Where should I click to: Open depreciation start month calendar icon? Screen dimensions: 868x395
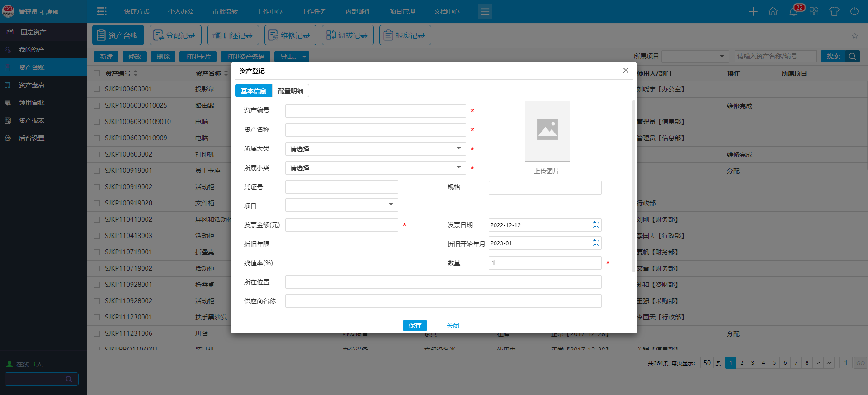595,243
